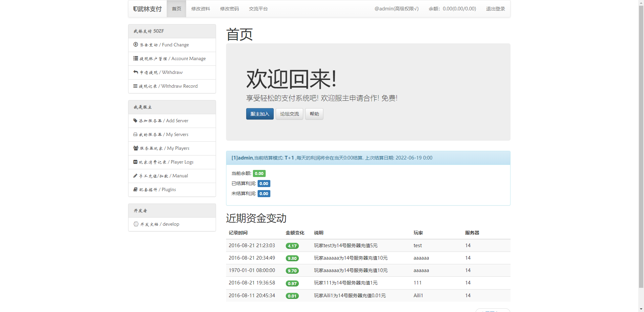Click the 武林支付 50ZF panel heading
644x312 pixels.
(172, 31)
